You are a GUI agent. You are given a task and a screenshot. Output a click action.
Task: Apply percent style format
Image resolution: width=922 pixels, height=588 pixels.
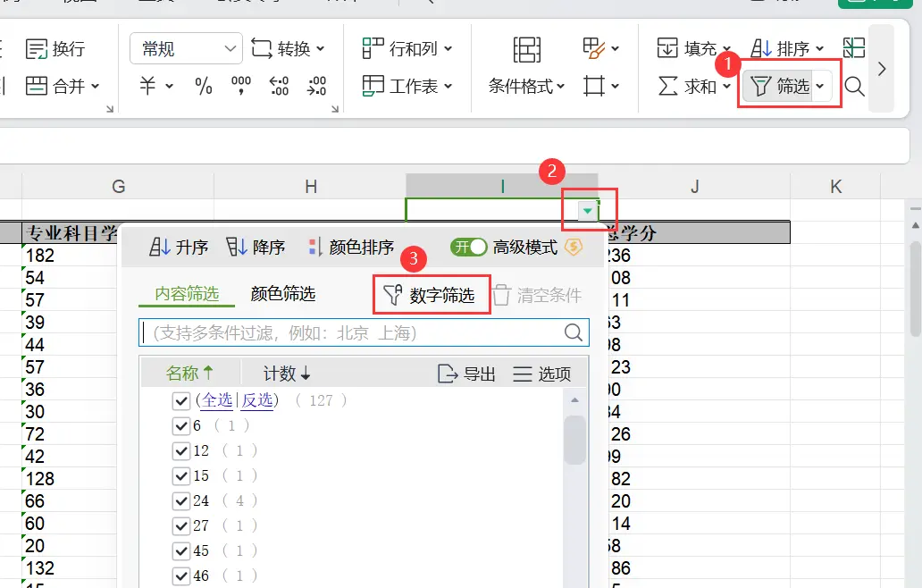pyautogui.click(x=204, y=87)
